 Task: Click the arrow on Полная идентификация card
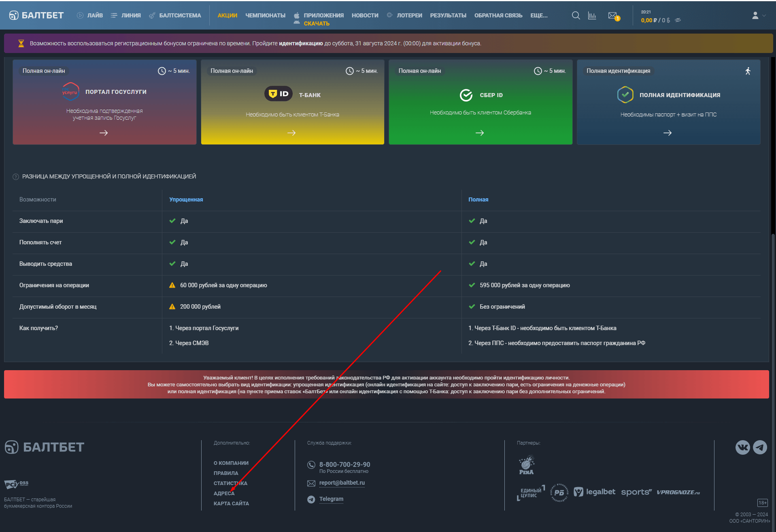[x=668, y=133]
